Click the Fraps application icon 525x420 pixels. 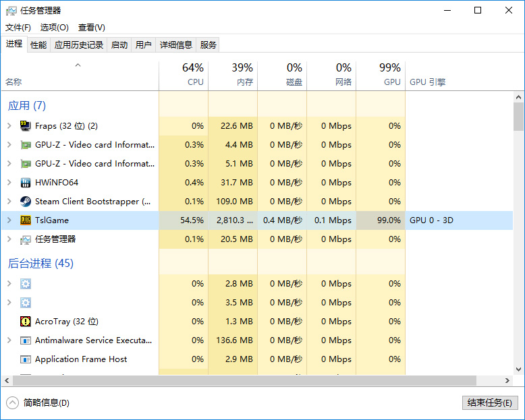click(x=26, y=126)
